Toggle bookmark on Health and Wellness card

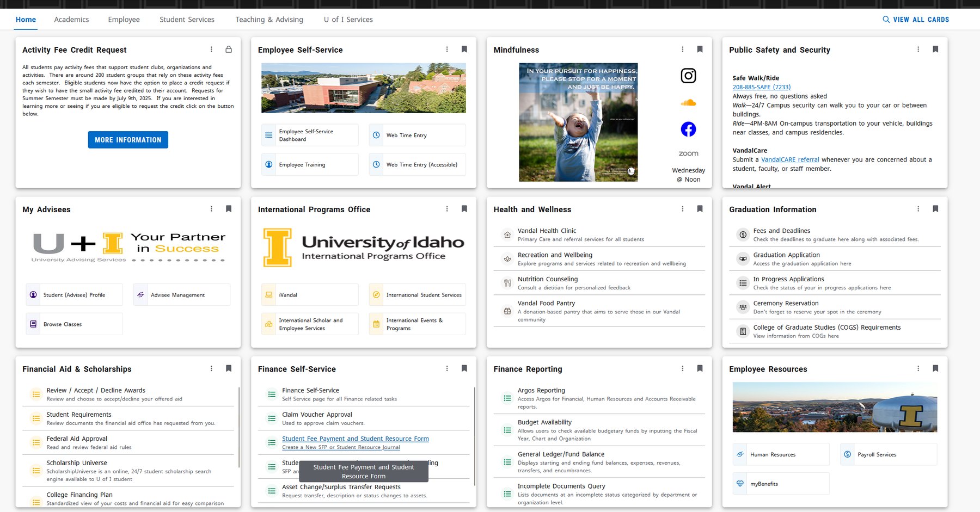click(x=700, y=209)
